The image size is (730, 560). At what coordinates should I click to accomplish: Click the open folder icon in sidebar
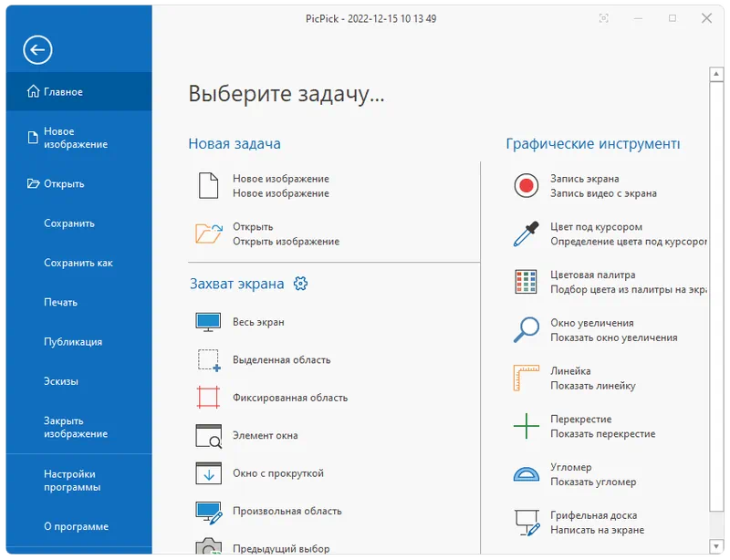(x=33, y=183)
